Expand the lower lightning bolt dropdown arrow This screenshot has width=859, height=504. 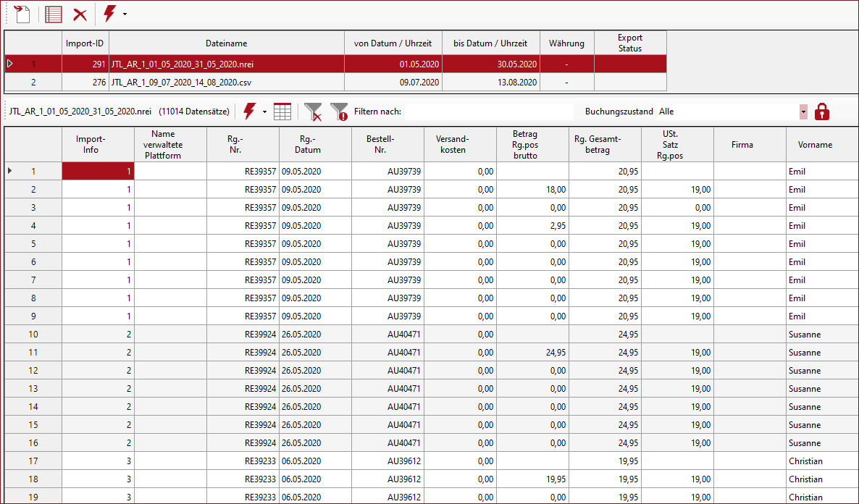(264, 112)
